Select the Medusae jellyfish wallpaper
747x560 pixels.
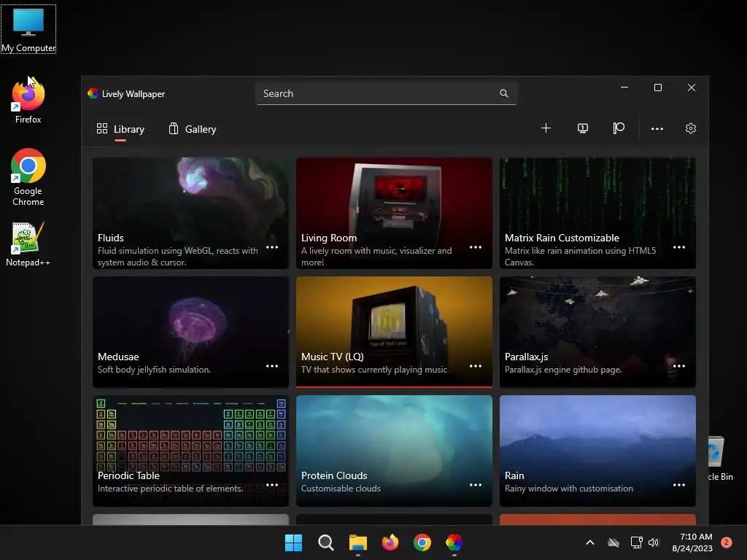click(x=190, y=332)
